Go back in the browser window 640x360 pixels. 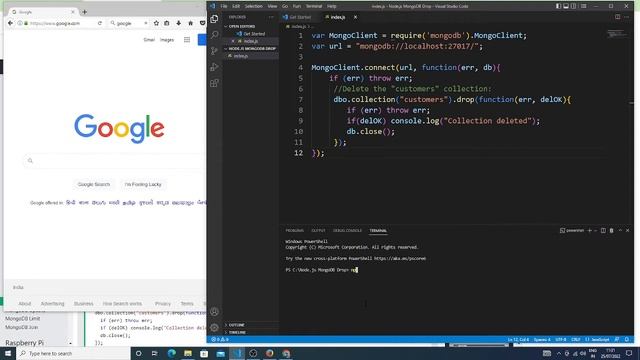tap(11, 23)
